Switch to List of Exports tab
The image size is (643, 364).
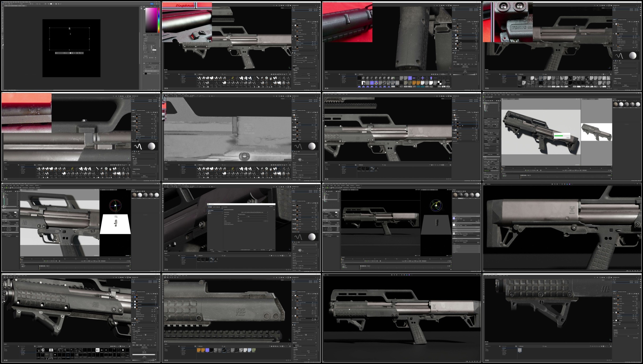pyautogui.click(x=224, y=207)
